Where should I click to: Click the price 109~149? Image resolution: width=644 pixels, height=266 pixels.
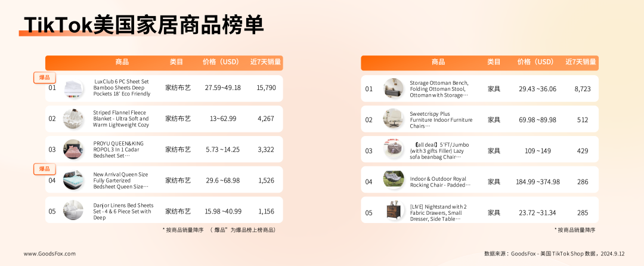pos(538,151)
